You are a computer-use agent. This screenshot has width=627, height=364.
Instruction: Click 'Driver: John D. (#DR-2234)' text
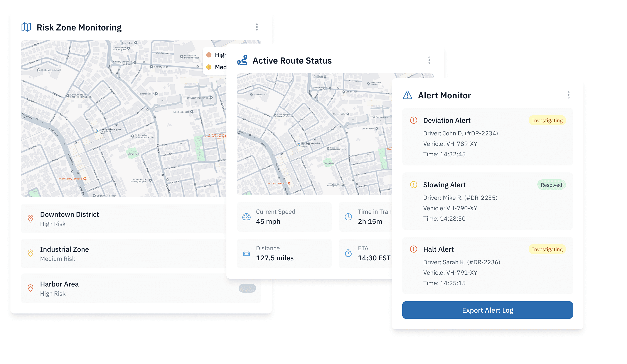(x=460, y=133)
